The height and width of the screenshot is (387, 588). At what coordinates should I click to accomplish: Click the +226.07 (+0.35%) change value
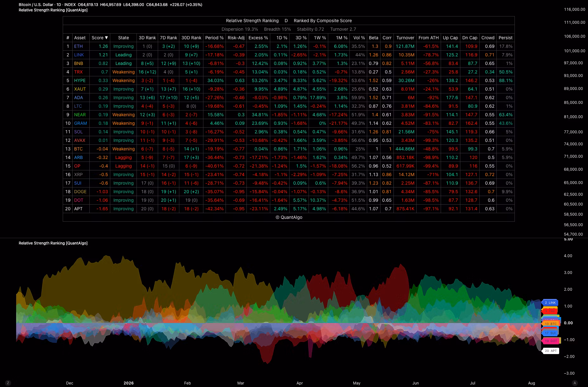(186, 5)
